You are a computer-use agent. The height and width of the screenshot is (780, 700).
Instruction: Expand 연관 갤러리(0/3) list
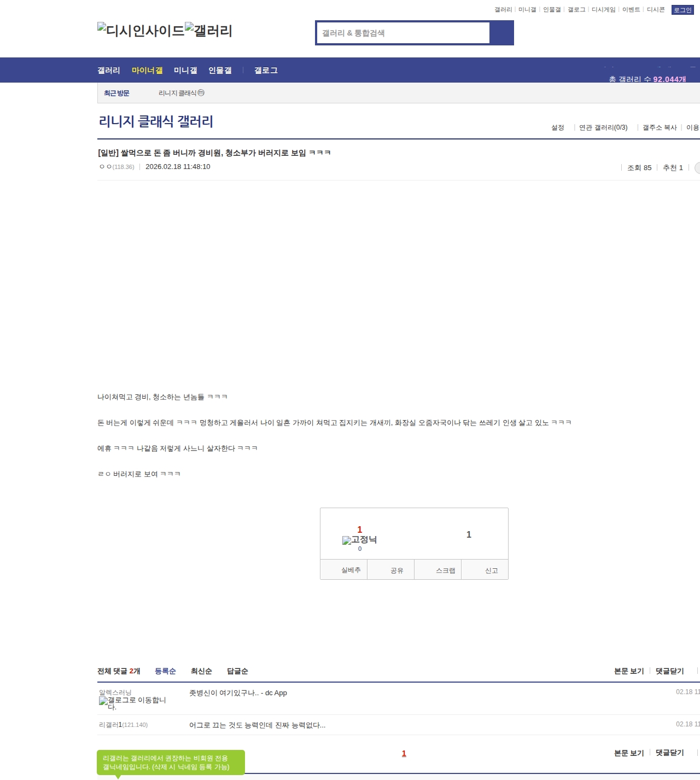[x=603, y=127]
